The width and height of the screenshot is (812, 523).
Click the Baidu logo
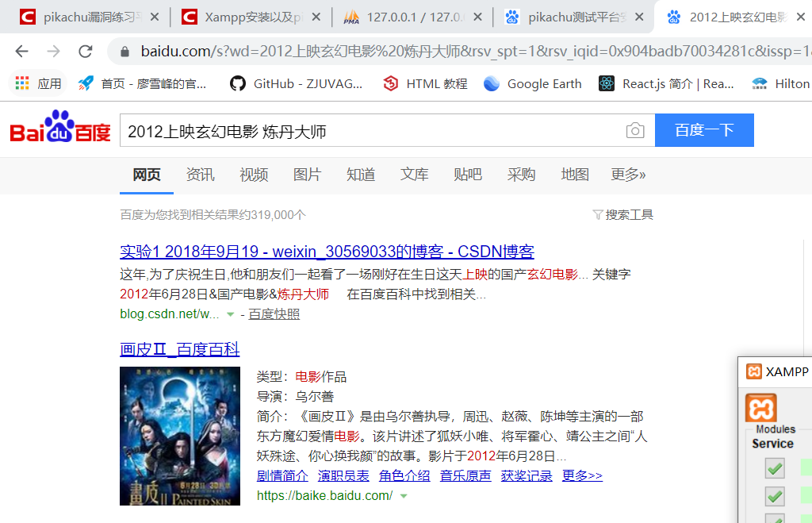tap(60, 126)
